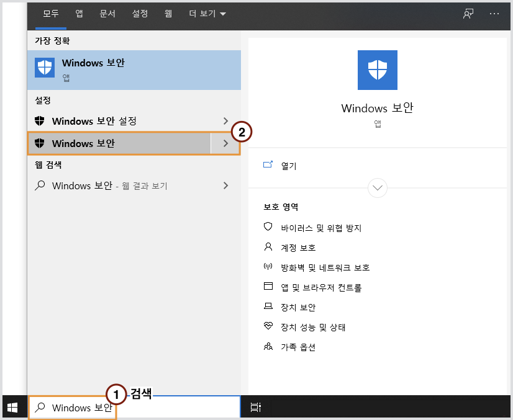Screen dimensions: 513x420
Task: Switch to the 설정 tab
Action: pos(140,14)
